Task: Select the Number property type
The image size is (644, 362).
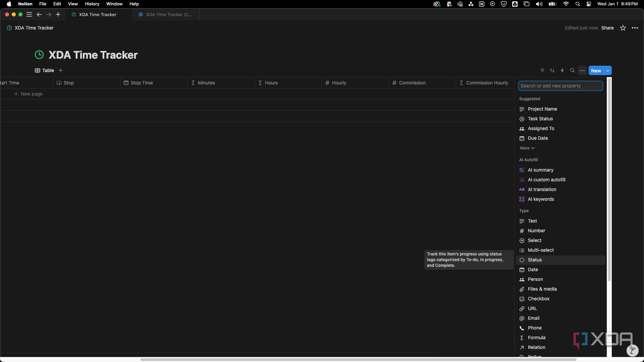Action: [560, 231]
